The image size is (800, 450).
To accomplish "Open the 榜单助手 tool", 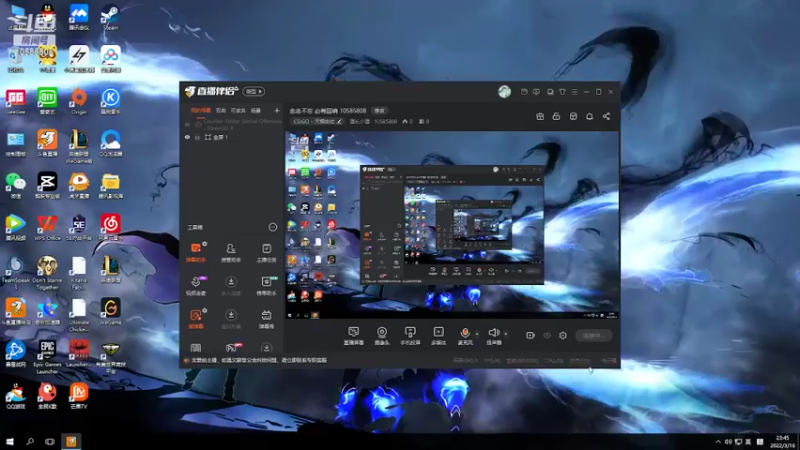I will pyautogui.click(x=266, y=286).
